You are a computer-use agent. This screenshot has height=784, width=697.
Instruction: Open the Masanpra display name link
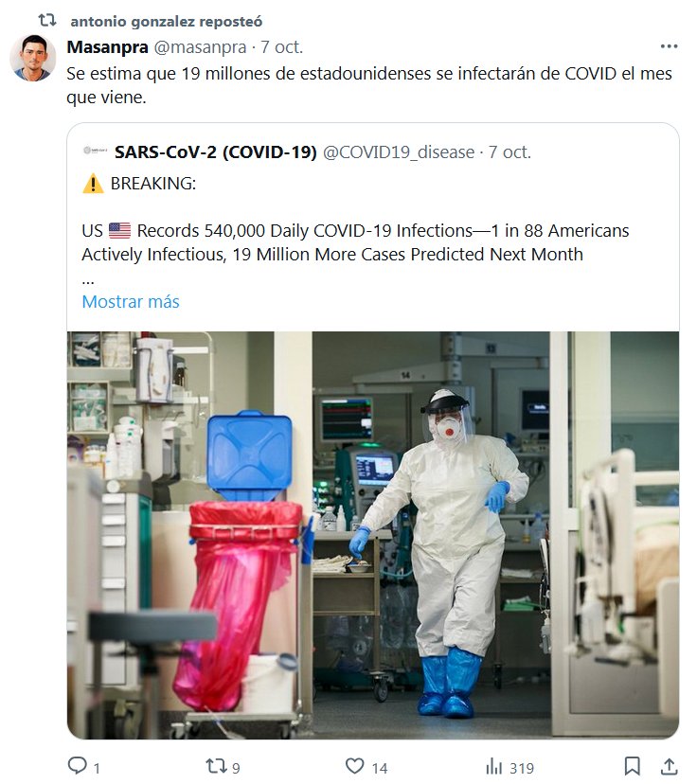pyautogui.click(x=108, y=47)
